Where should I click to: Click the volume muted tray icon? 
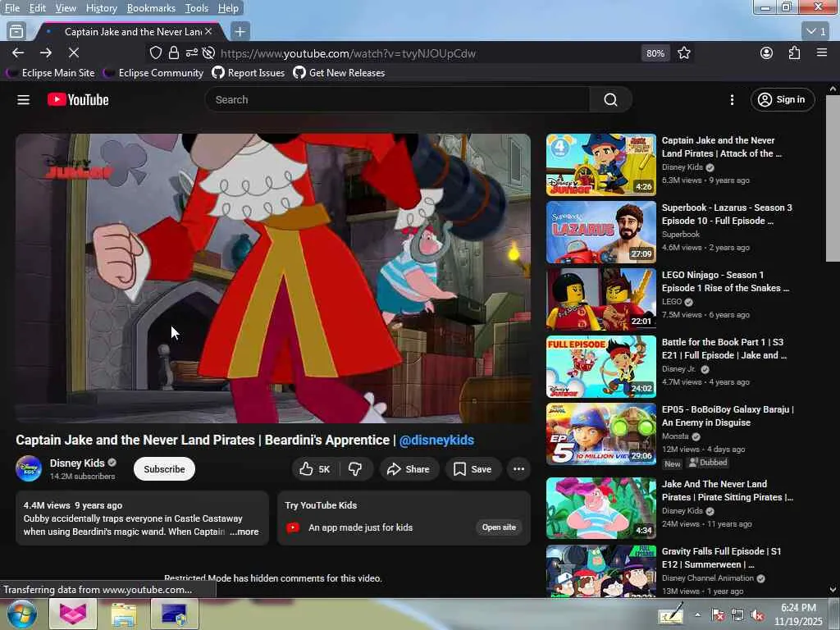(757, 615)
